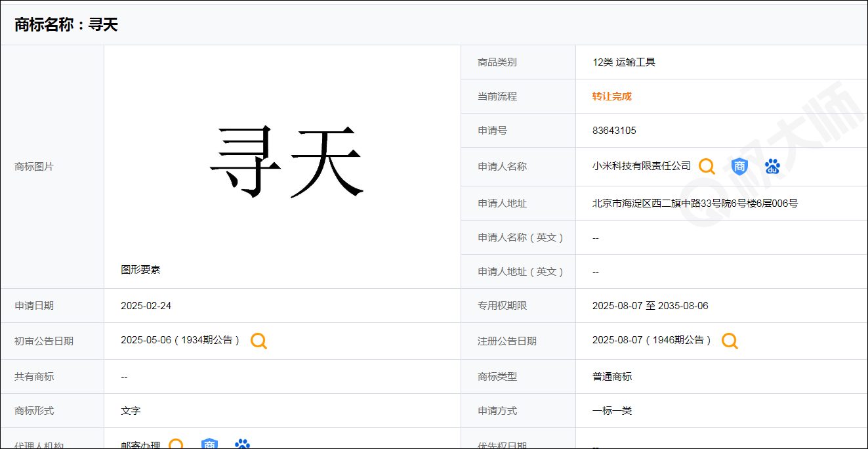This screenshot has width=868, height=449.
Task: Click the 商标名称：寻天 heading
Action: [x=66, y=25]
